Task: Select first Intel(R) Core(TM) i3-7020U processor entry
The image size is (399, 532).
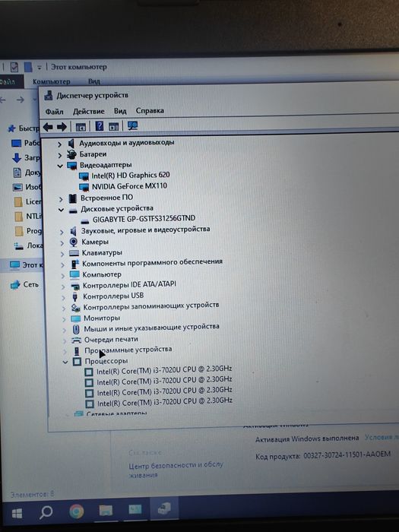Action: pos(164,370)
